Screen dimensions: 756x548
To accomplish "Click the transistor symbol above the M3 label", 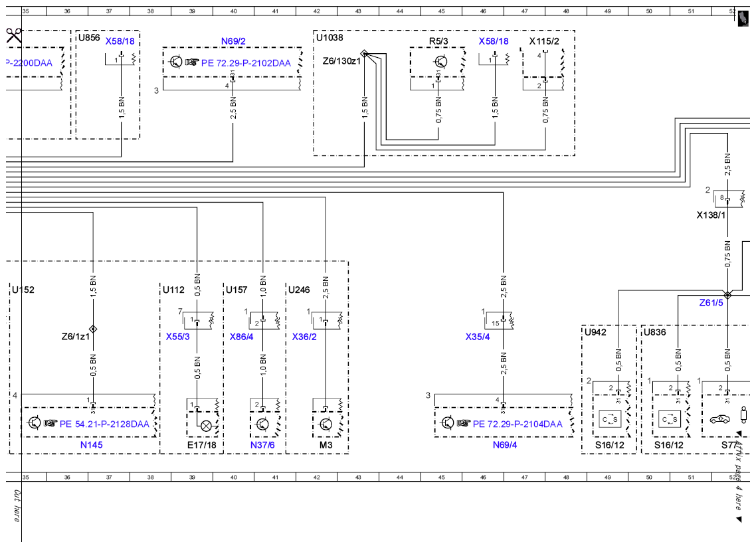I will point(326,424).
